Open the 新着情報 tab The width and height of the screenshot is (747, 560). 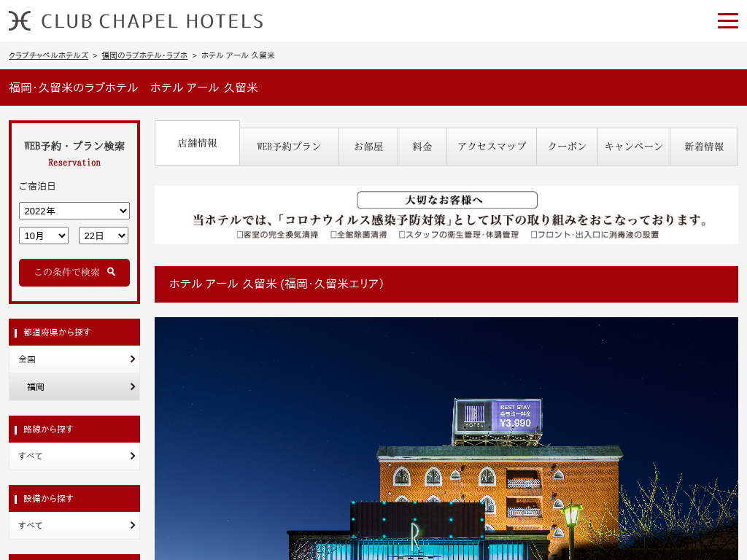click(x=704, y=146)
